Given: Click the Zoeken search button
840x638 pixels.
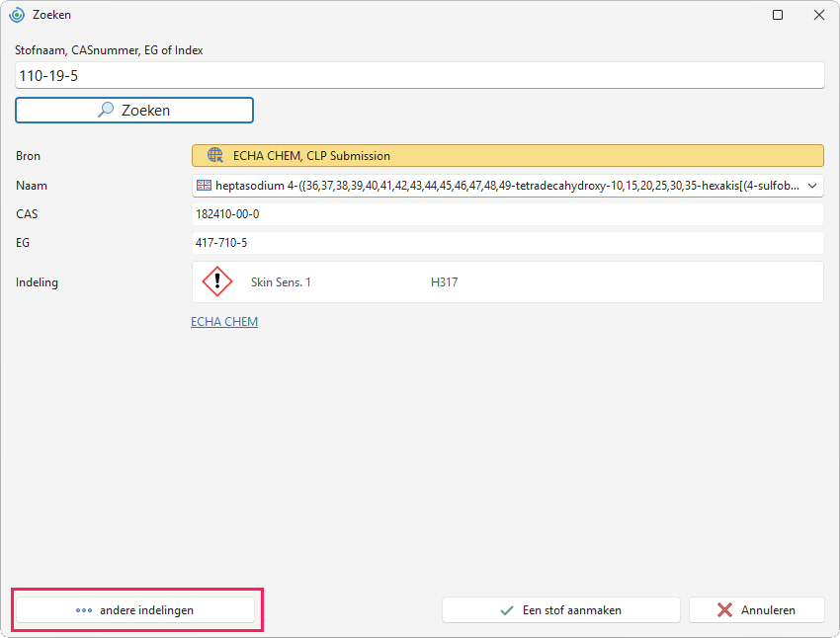Looking at the screenshot, I should 134,110.
